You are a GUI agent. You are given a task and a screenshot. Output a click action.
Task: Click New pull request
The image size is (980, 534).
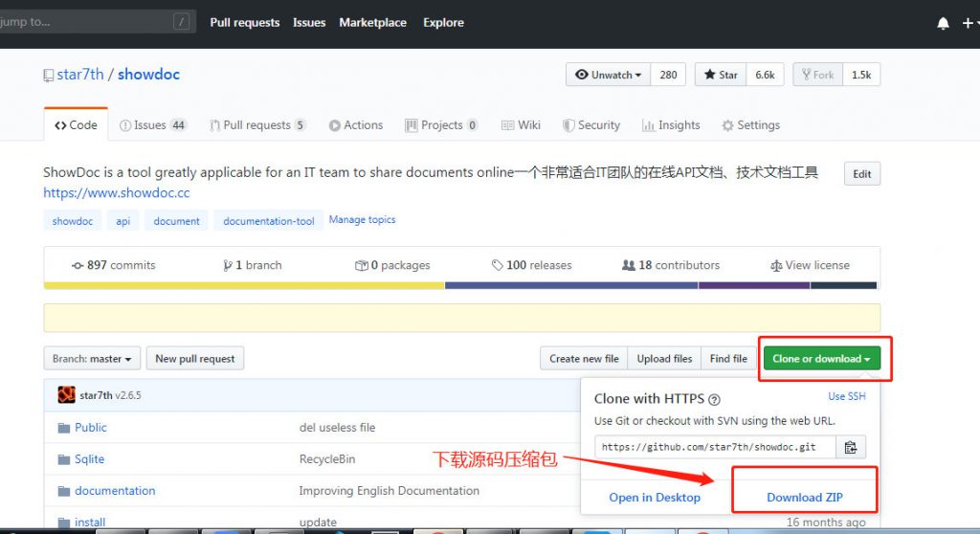click(x=195, y=358)
